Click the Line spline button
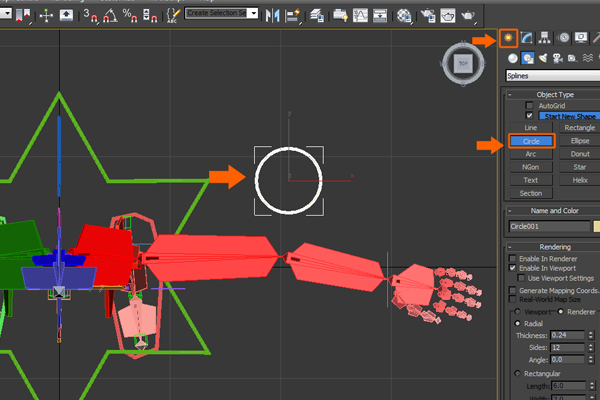The width and height of the screenshot is (600, 400). tap(531, 127)
